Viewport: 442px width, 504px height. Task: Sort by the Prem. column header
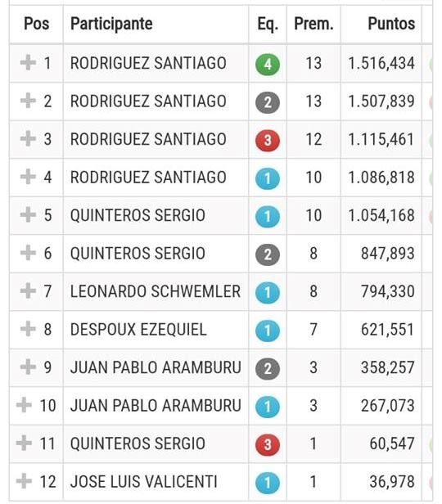313,24
